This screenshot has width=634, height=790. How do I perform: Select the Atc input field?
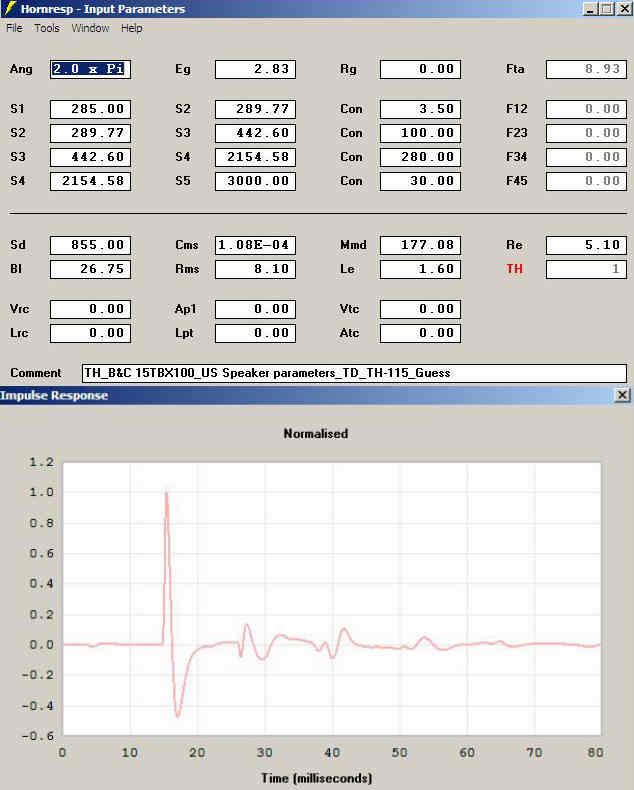tap(420, 333)
